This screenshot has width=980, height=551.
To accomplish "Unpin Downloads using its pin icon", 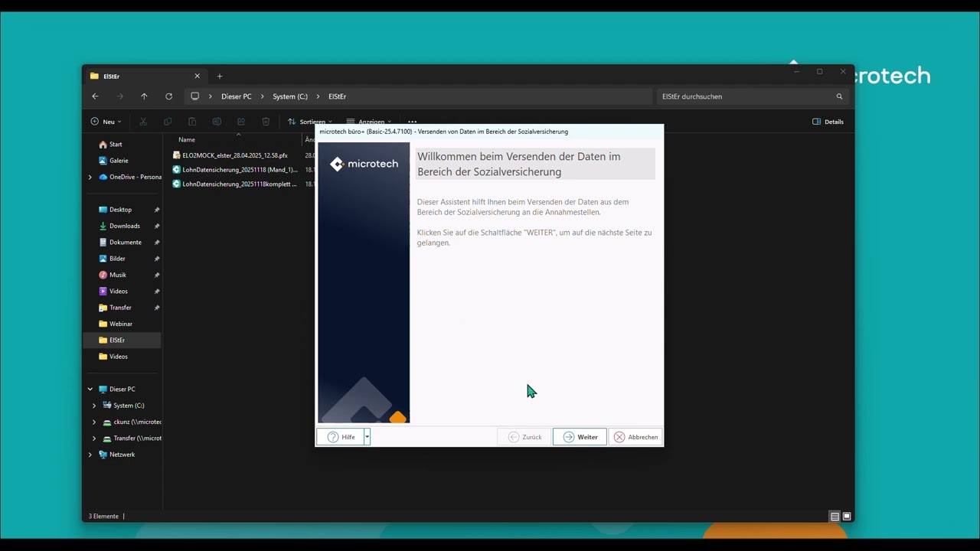I will pos(157,226).
